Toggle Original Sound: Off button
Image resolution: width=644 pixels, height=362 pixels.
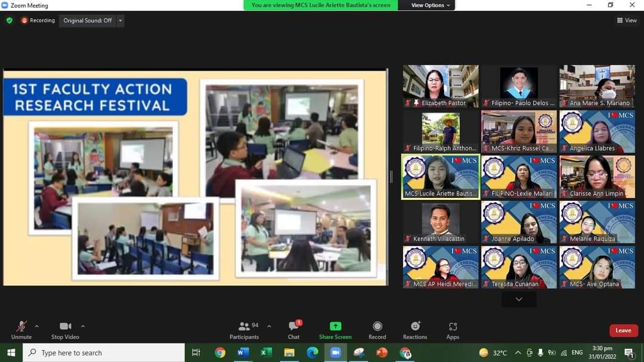[87, 20]
